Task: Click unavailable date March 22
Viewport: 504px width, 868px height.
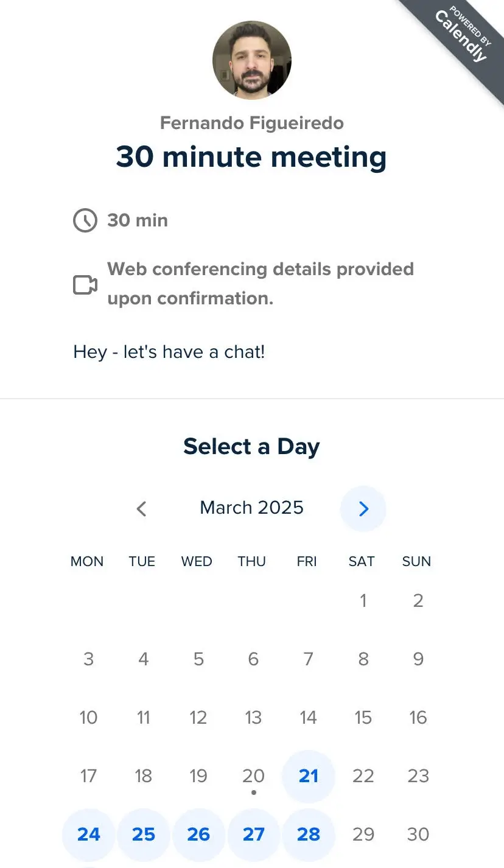Action: pos(363,776)
